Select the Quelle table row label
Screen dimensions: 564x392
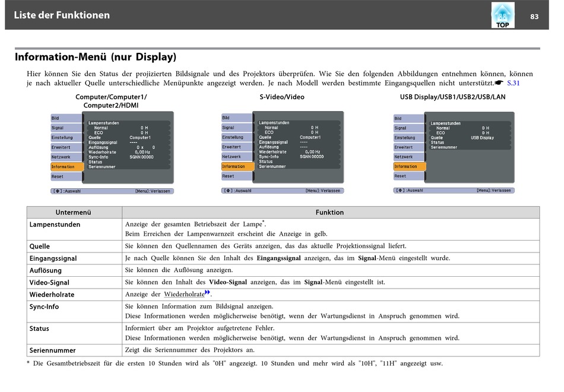point(40,246)
